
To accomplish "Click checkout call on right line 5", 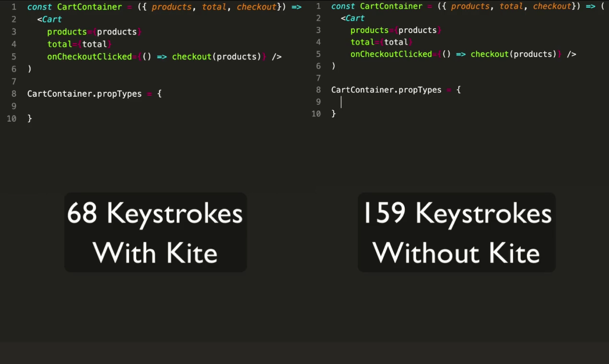I will coord(489,54).
